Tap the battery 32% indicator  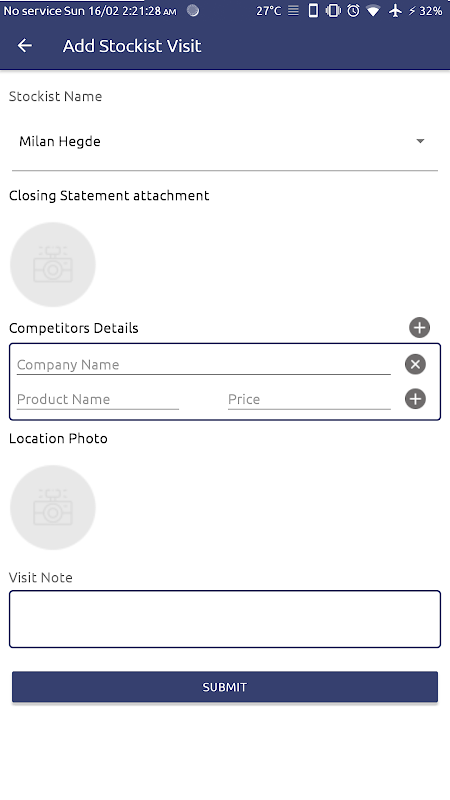pyautogui.click(x=425, y=10)
